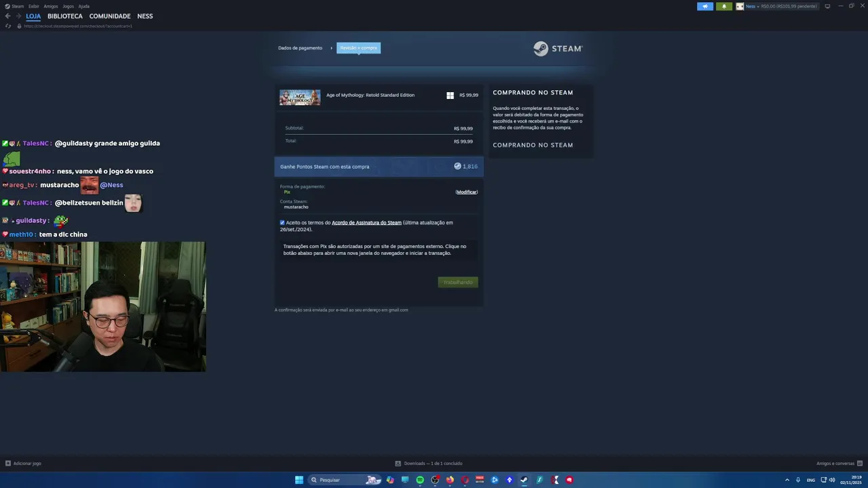Viewport: 868px width, 488px height.
Task: Go back with the Steam back arrow
Action: tap(7, 16)
